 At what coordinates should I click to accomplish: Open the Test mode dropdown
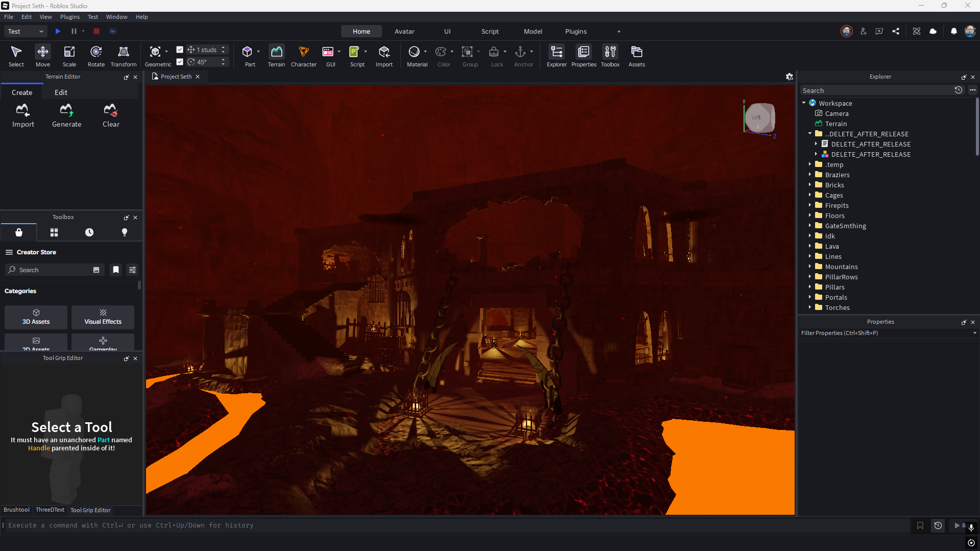[x=26, y=31]
